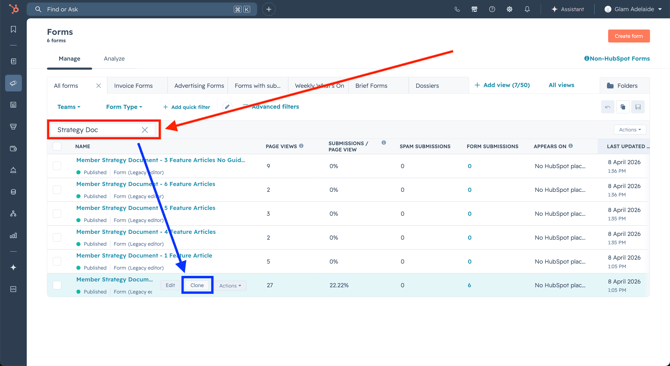The image size is (670, 366).
Task: Open the funnel-shaped sidebar icon
Action: [13, 127]
